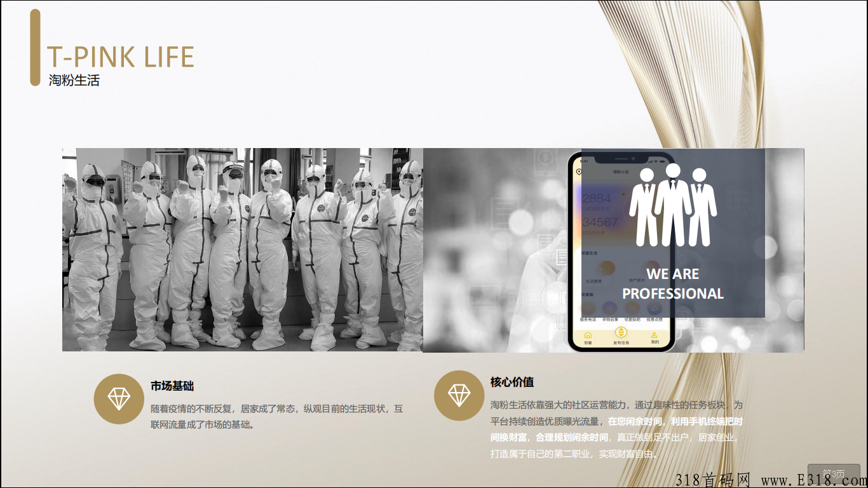
Task: Click the paragraph starting 淘粉生活依靠强大的社区
Action: coord(617,429)
